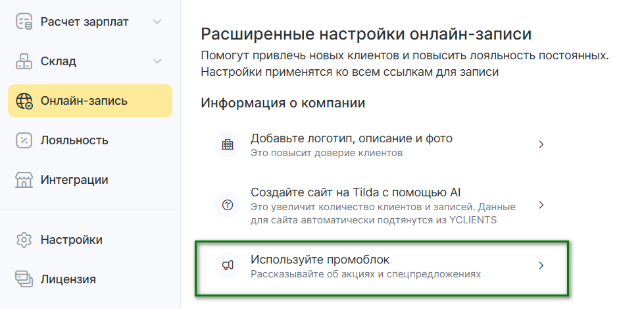Open Добавьте логотип, описание и фото
Image resolution: width=644 pixels, height=309 pixels.
click(x=351, y=139)
